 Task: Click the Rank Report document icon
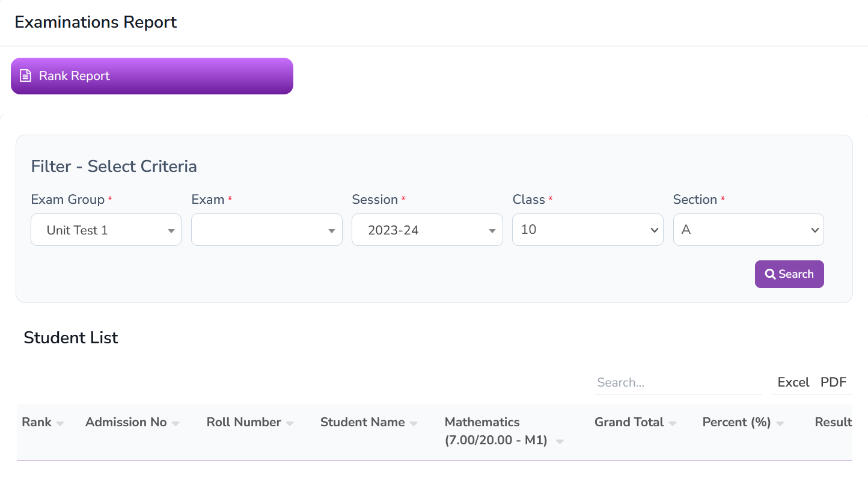pyautogui.click(x=25, y=76)
